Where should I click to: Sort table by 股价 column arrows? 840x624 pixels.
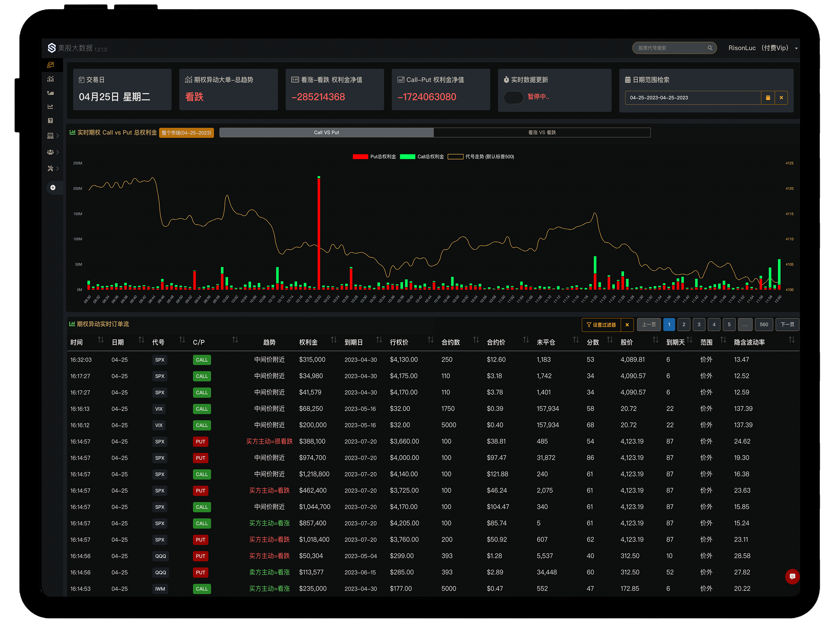[656, 340]
